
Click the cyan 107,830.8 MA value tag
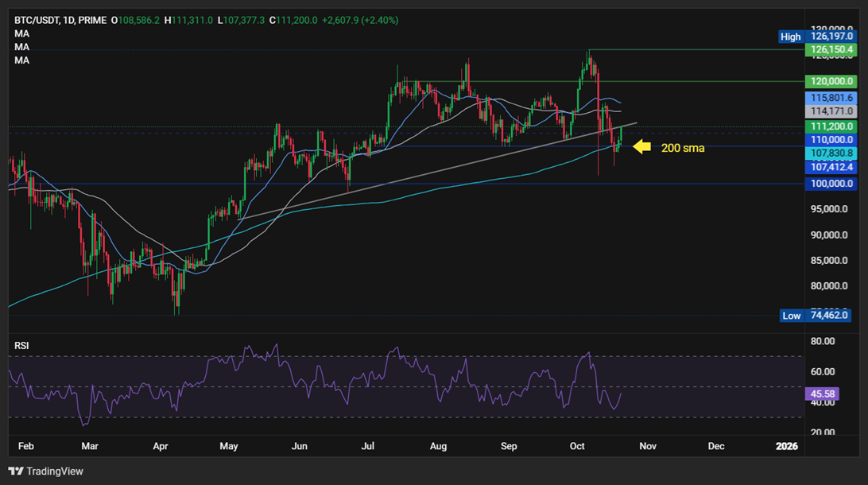click(x=831, y=153)
